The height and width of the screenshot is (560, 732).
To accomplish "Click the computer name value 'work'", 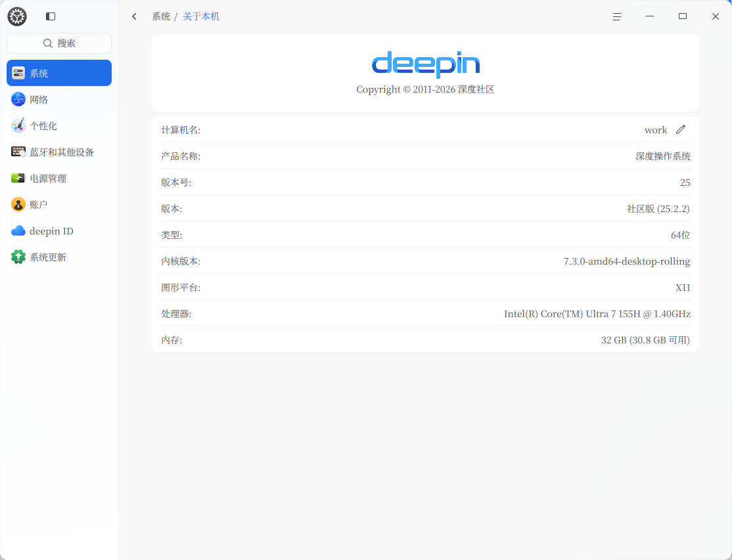I will click(655, 130).
